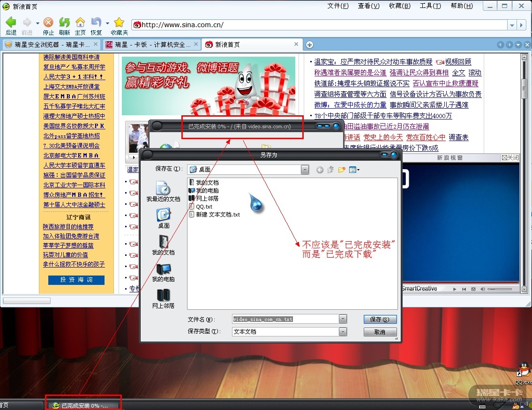Open the restore button dropdown arrow
Viewport: 532px width, 410px height.
107,23
